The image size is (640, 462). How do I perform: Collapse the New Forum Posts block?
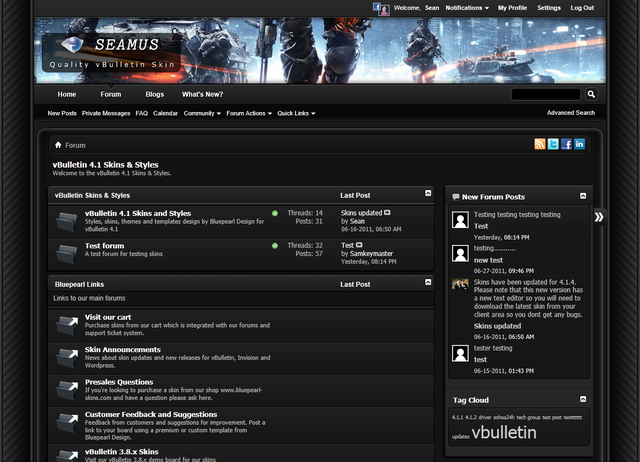(x=583, y=196)
